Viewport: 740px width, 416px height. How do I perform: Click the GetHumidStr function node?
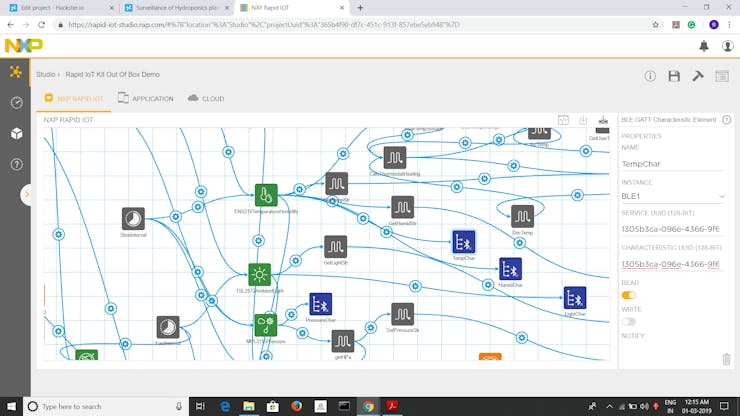click(x=402, y=207)
